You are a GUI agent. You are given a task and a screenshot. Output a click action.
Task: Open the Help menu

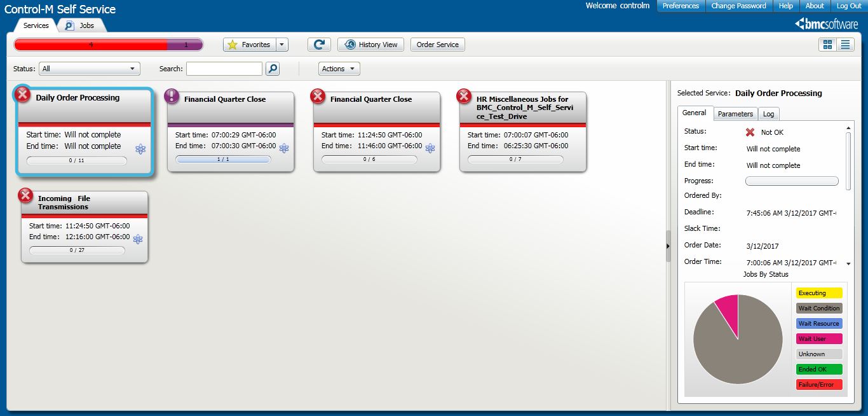coord(786,6)
